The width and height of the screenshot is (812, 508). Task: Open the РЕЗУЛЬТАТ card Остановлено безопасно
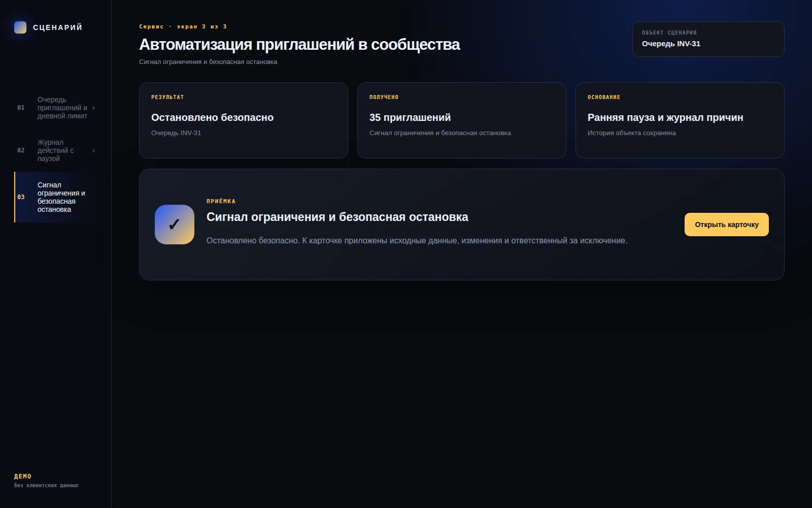coord(244,120)
